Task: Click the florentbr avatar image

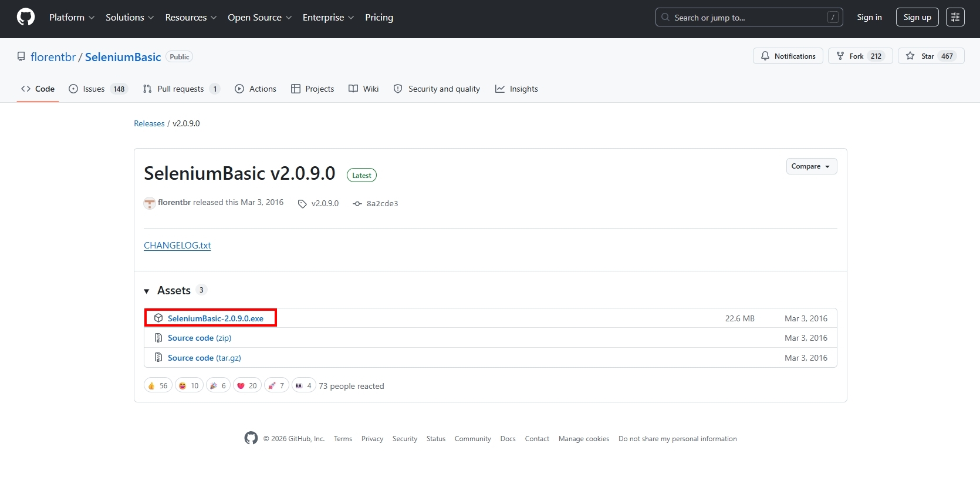Action: pos(150,203)
